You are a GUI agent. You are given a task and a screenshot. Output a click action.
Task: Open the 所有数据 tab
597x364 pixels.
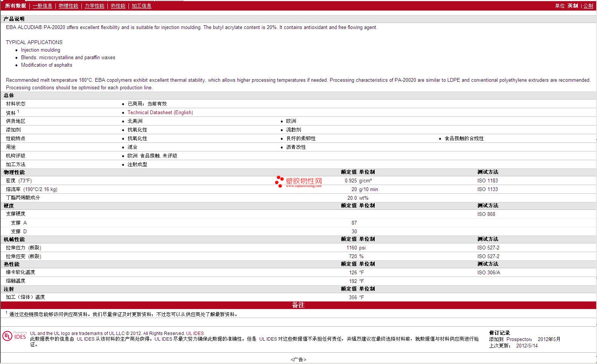click(x=15, y=6)
